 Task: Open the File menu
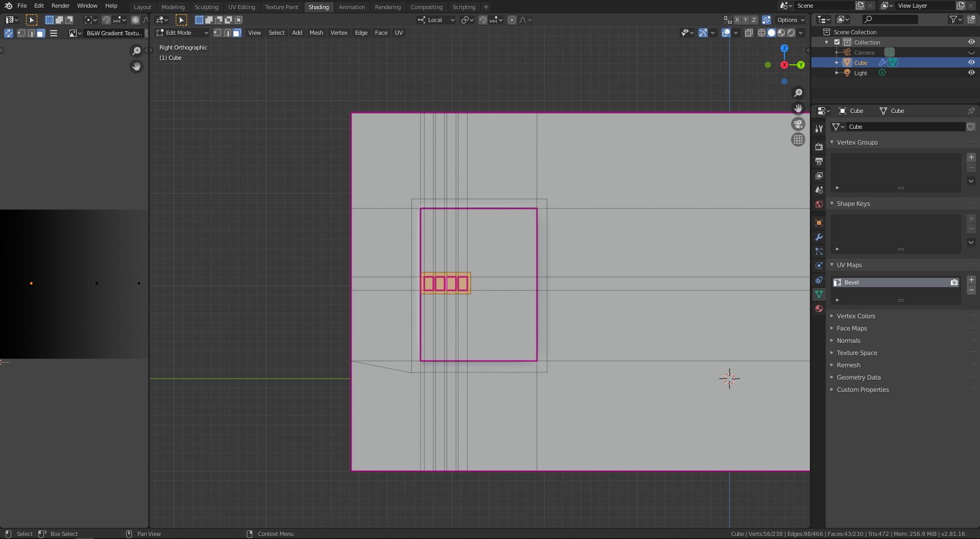point(22,6)
